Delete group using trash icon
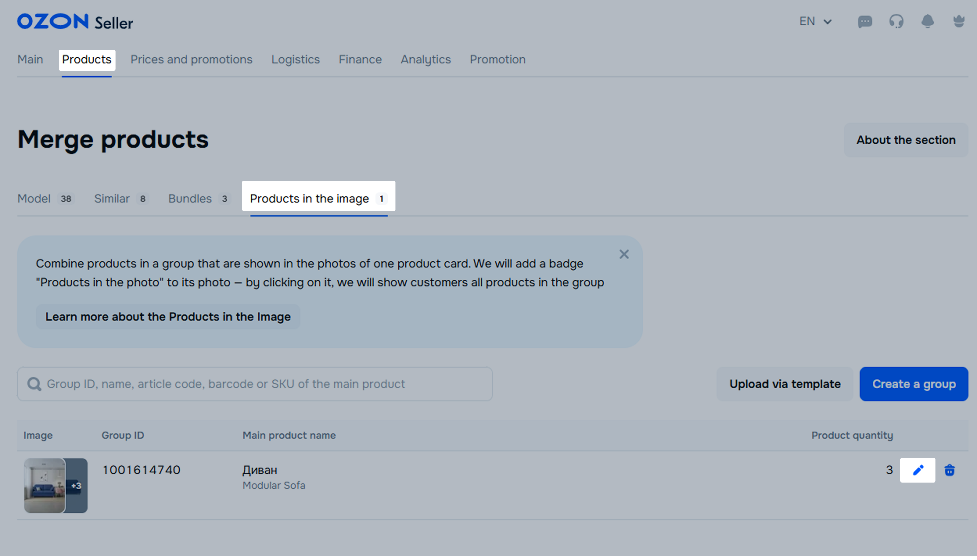The image size is (977, 560). point(949,470)
